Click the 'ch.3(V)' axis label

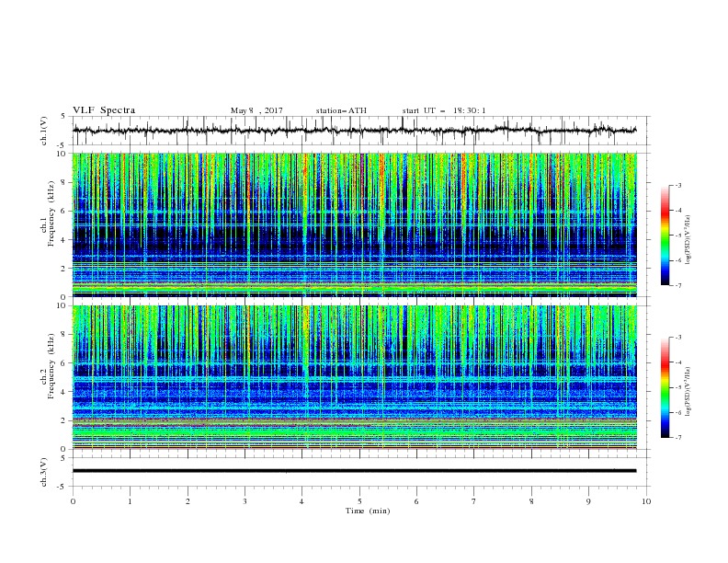(x=44, y=472)
